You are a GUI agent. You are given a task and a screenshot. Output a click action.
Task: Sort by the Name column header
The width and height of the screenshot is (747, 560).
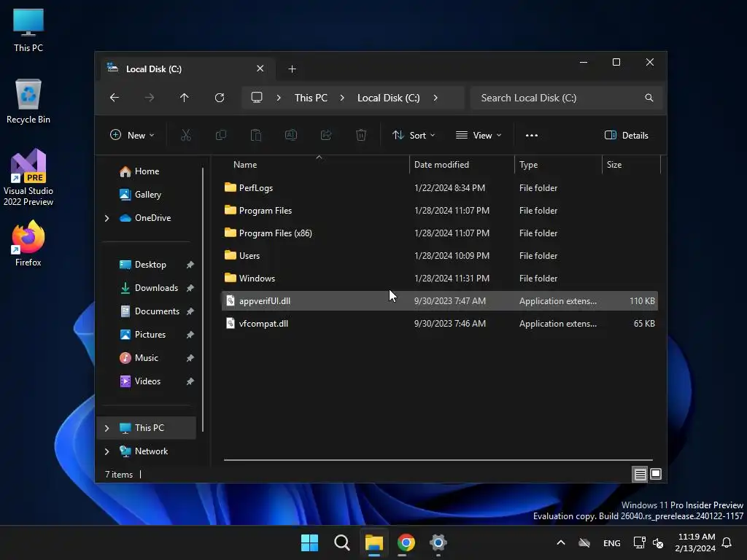click(x=315, y=165)
